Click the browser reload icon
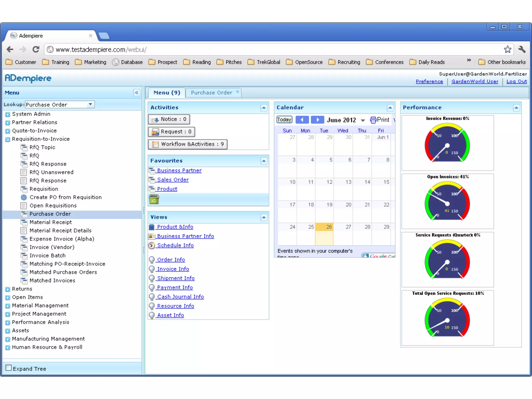Screen dimensions: 532x399 36,49
